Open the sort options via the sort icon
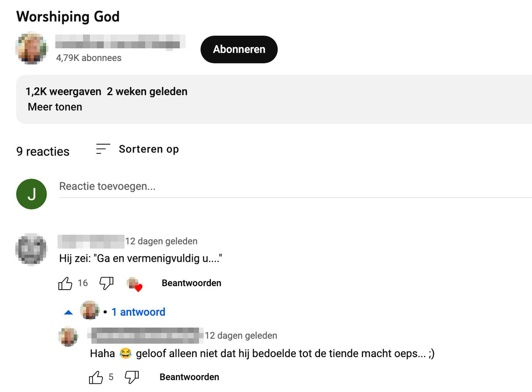This screenshot has width=532, height=392. point(102,149)
